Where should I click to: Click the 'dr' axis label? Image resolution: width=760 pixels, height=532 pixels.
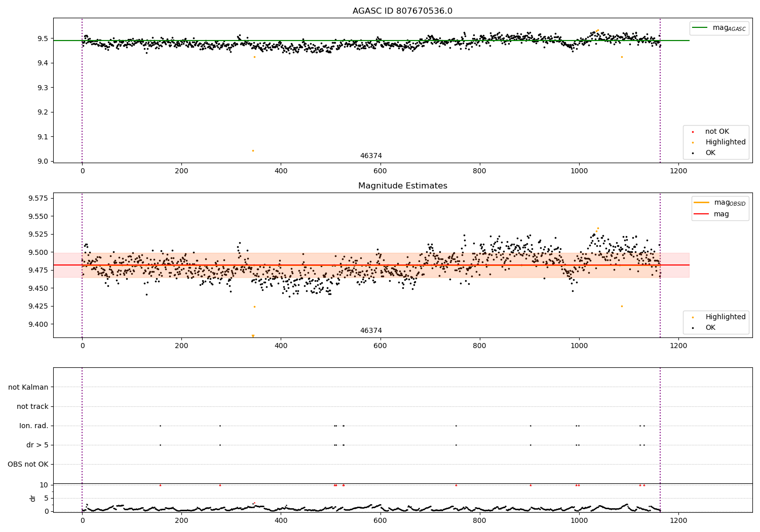coord(33,498)
